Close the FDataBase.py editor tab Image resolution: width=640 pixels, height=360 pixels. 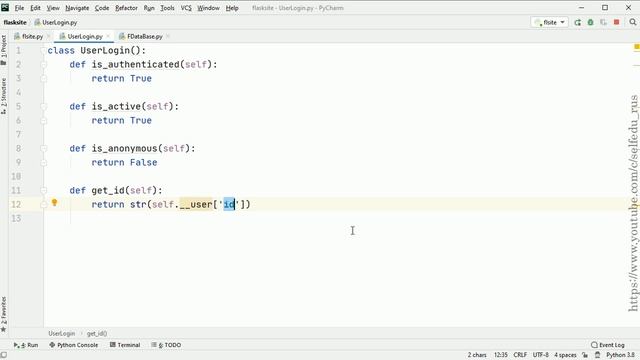coord(168,36)
